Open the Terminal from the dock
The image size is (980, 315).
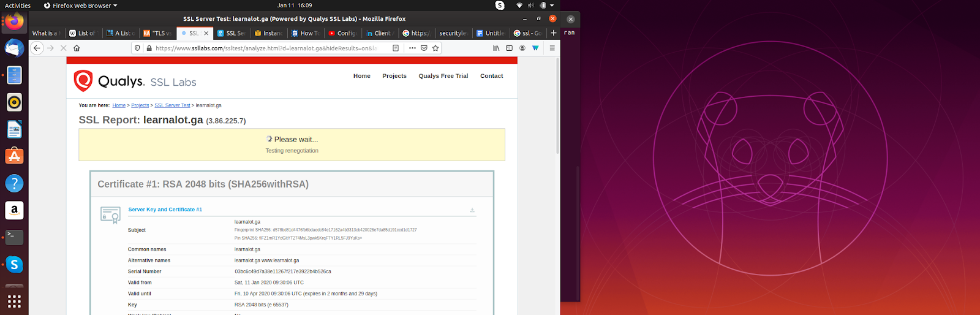tap(14, 237)
